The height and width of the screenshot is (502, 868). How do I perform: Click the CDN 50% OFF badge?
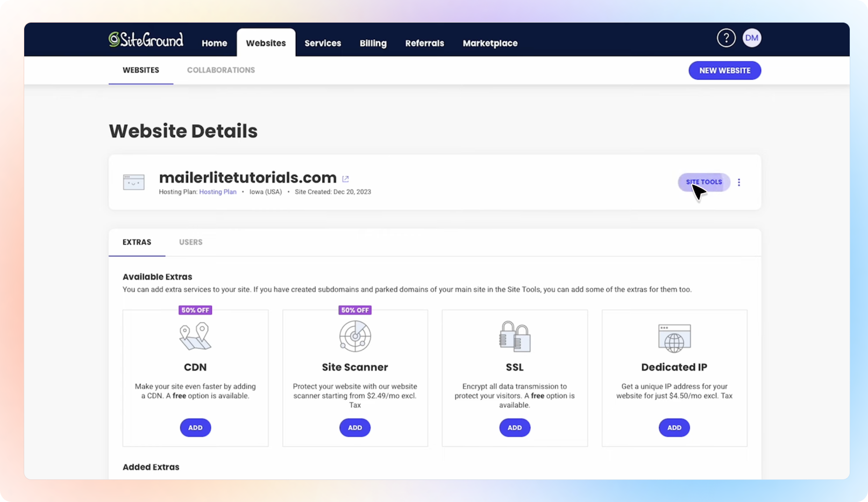pos(195,310)
